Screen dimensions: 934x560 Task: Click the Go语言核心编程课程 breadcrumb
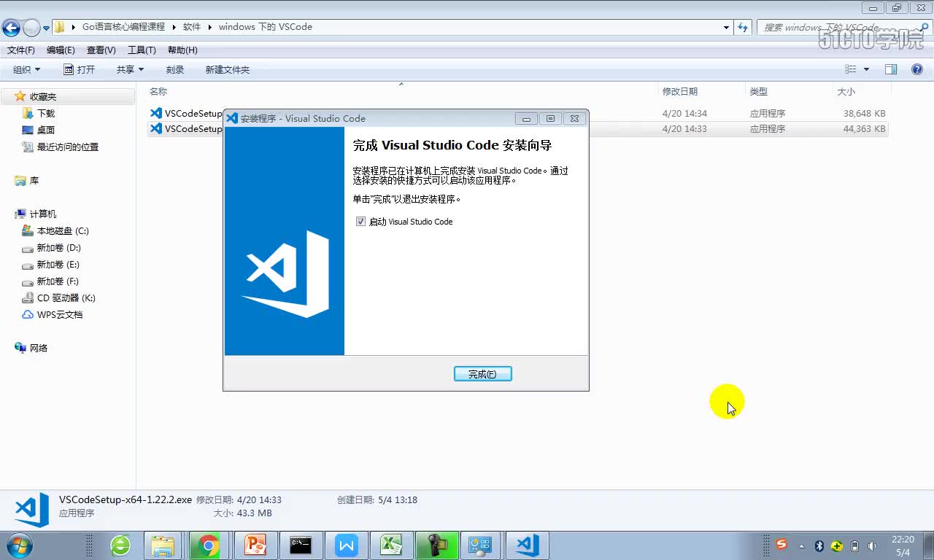pos(123,27)
